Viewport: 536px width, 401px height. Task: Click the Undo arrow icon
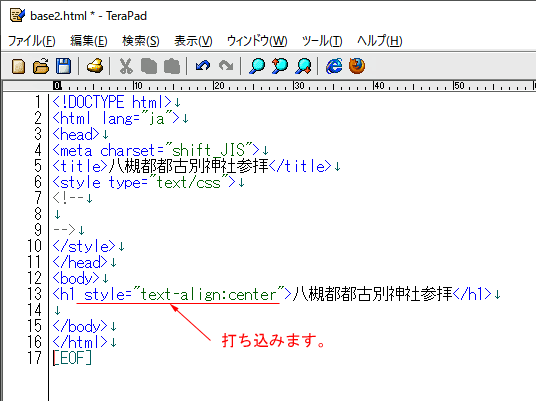tap(203, 66)
